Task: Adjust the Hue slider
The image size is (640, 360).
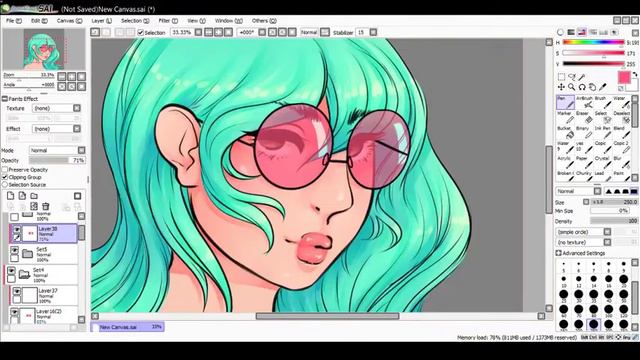Action: tap(593, 42)
